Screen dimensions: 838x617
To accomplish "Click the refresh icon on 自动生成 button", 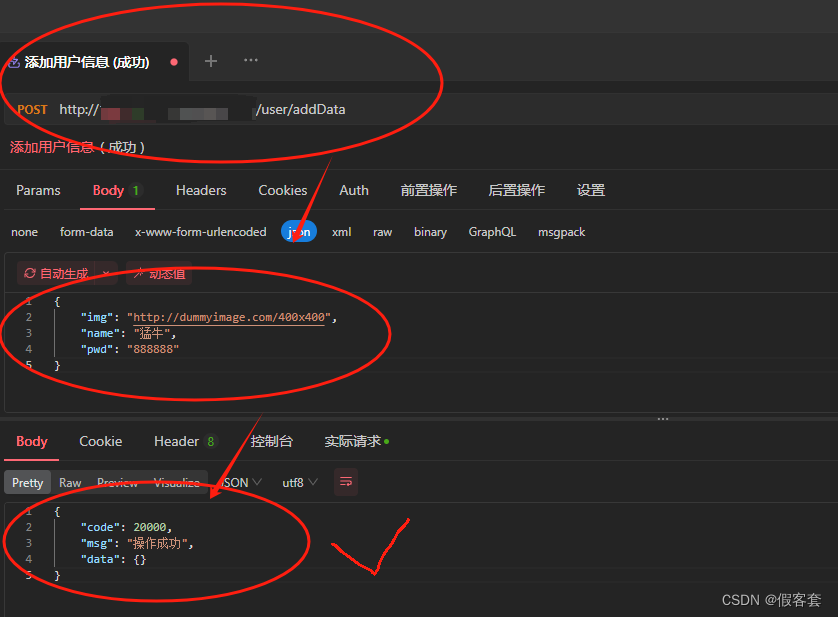I will click(29, 272).
